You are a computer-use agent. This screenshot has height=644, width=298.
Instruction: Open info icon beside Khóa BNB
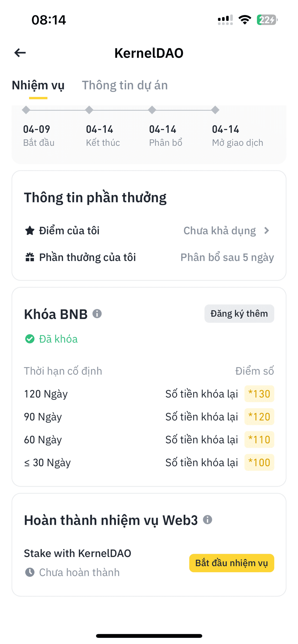coord(97,314)
